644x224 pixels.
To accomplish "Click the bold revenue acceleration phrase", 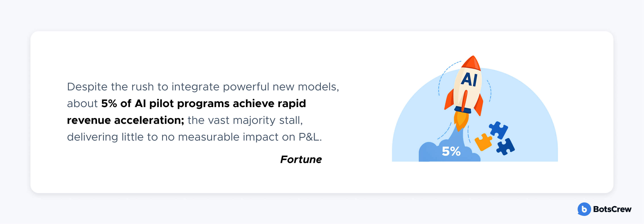I will 126,120.
